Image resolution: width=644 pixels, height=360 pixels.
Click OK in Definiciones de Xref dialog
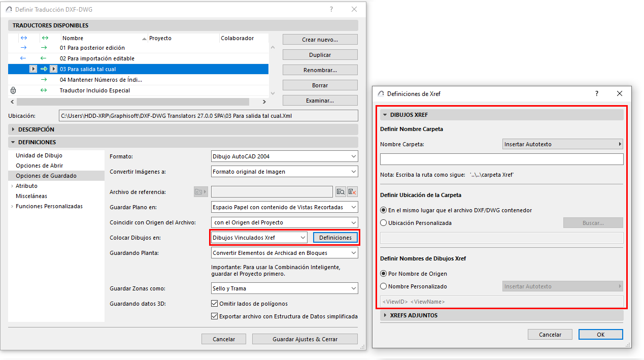tap(601, 335)
